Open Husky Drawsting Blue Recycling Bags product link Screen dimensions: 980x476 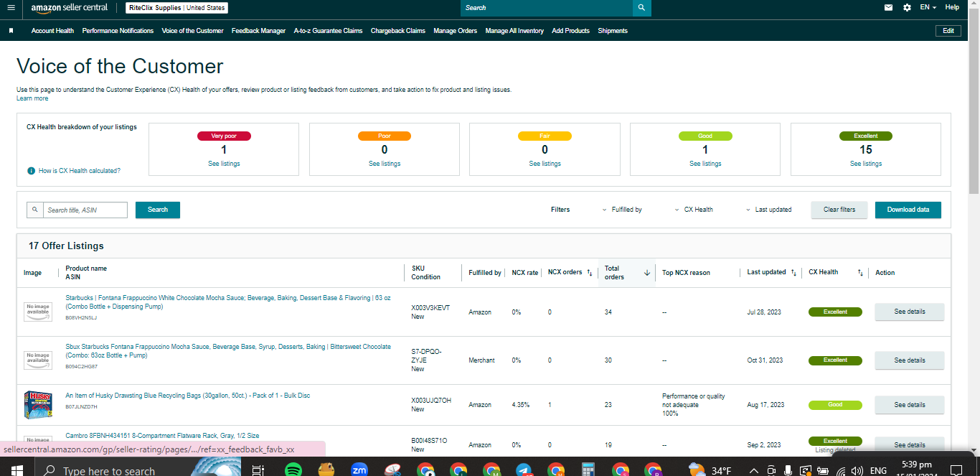pyautogui.click(x=188, y=396)
